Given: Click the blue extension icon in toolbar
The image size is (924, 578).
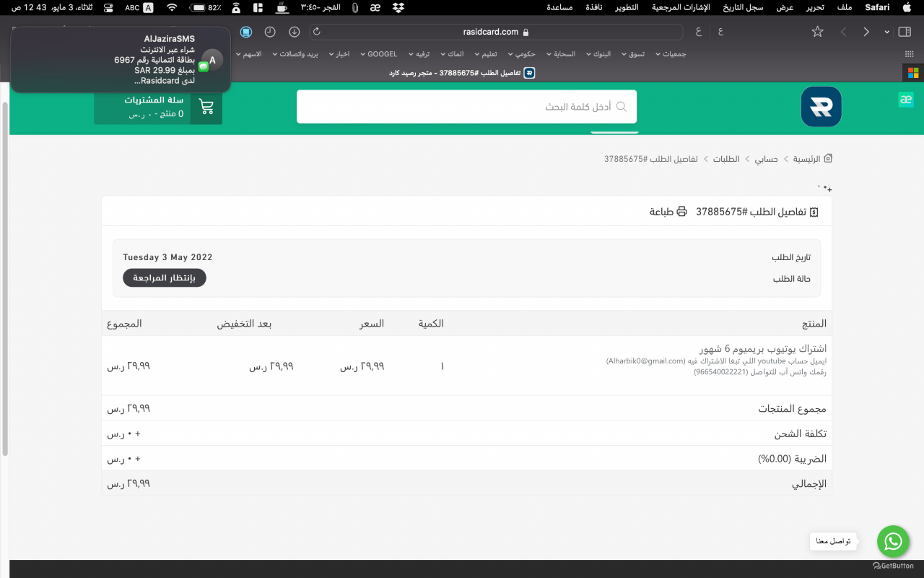Looking at the screenshot, I should (246, 32).
